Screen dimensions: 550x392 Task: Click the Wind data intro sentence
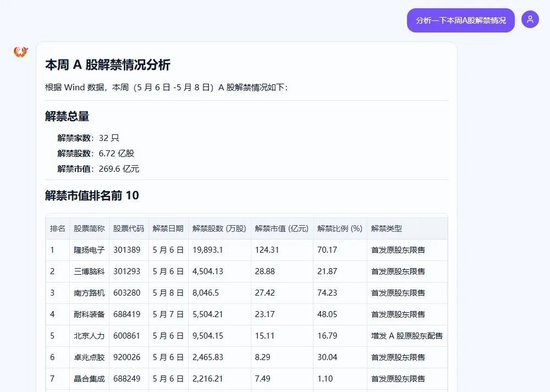pos(166,87)
